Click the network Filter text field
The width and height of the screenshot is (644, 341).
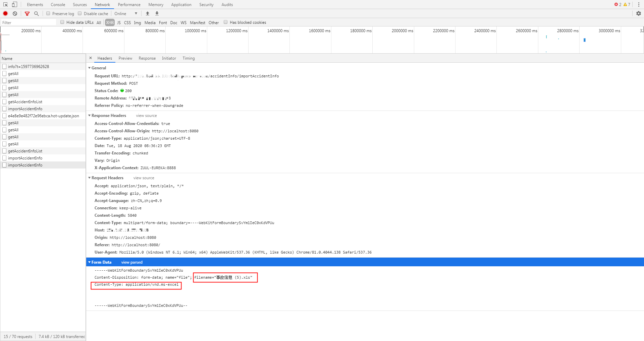[29, 22]
